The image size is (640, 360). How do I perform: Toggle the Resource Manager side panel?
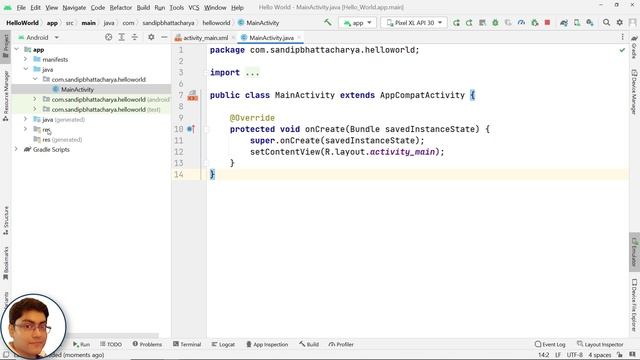click(x=6, y=96)
